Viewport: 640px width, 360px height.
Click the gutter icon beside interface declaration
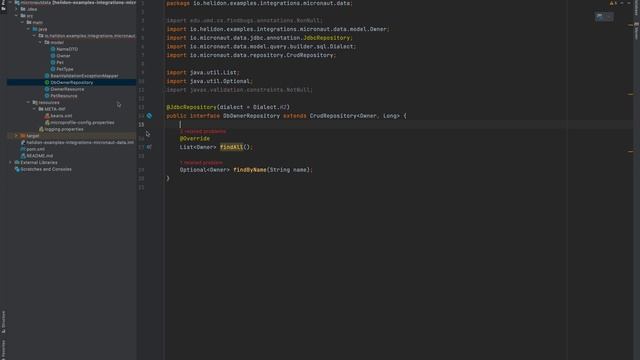point(149,116)
